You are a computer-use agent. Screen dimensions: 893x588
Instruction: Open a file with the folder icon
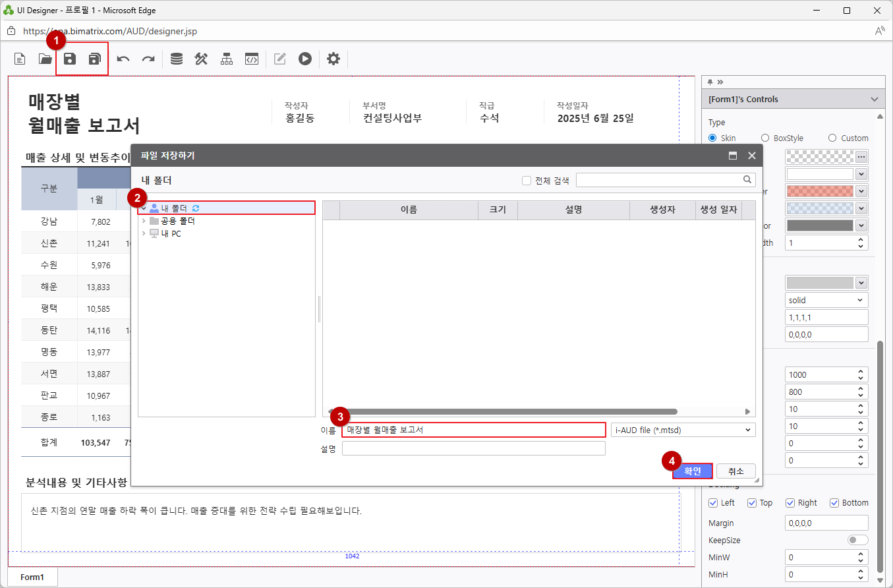coord(45,59)
